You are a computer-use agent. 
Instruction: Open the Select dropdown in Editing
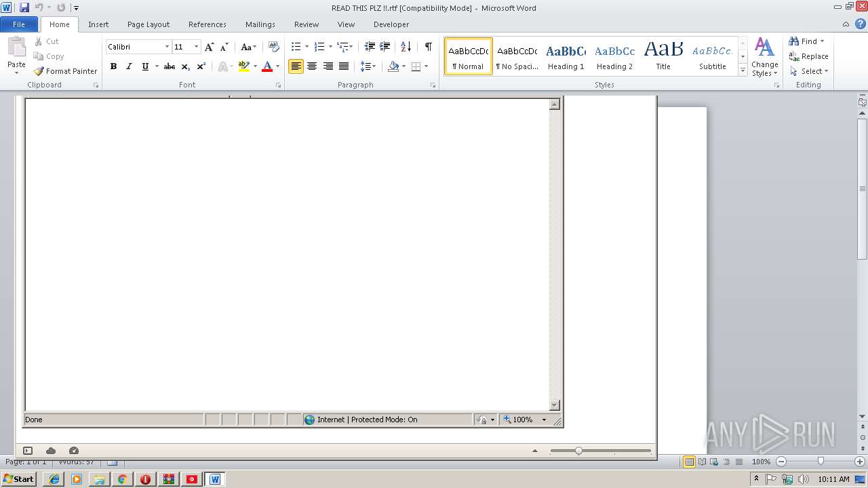pyautogui.click(x=808, y=71)
